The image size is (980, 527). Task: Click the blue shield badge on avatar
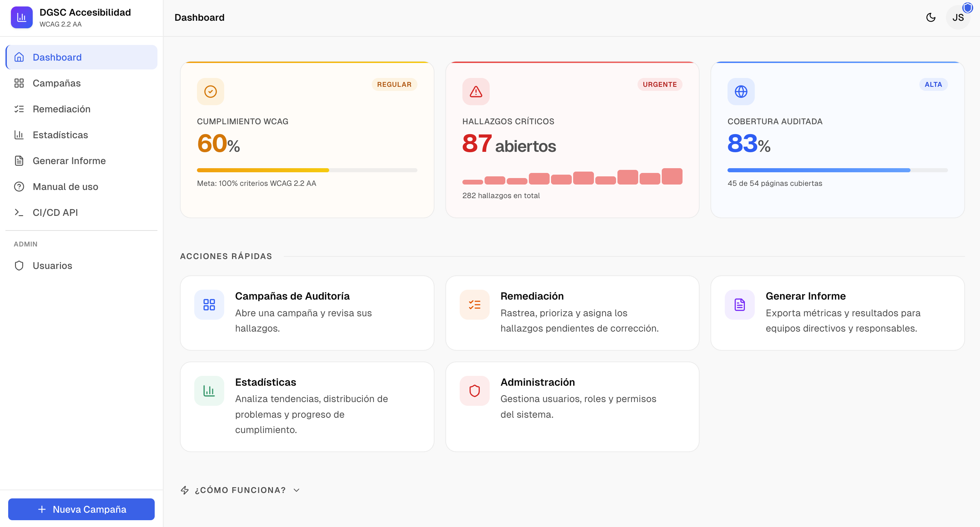click(x=967, y=7)
